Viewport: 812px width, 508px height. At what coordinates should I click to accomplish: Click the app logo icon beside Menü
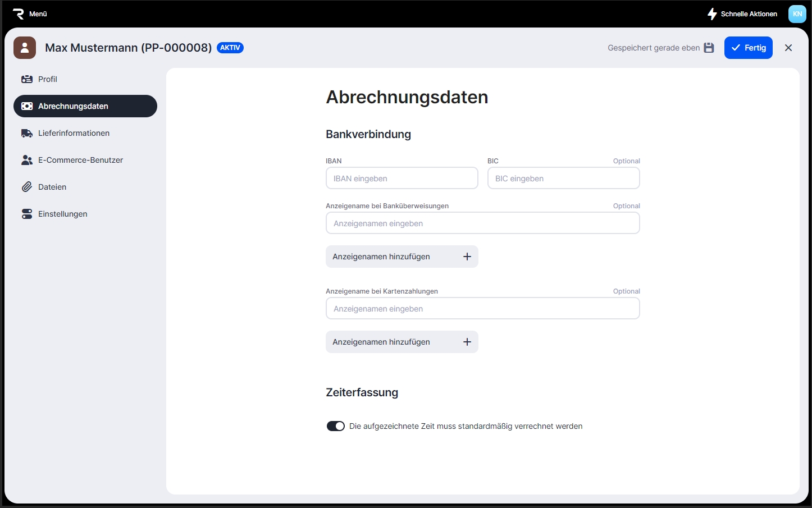pos(19,14)
